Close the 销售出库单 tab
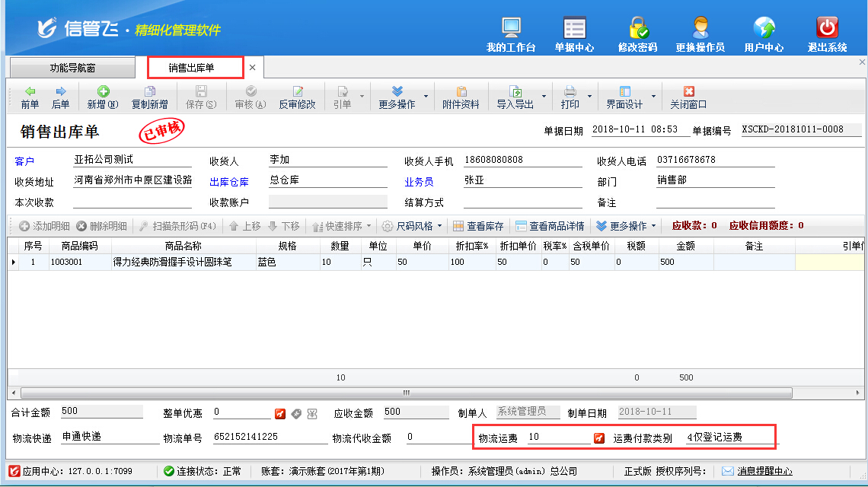 pos(252,68)
